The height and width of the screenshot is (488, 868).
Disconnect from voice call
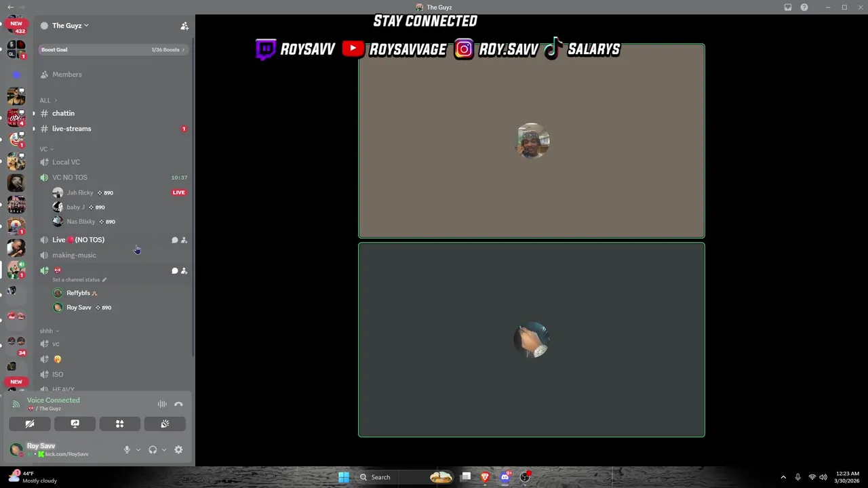click(178, 405)
